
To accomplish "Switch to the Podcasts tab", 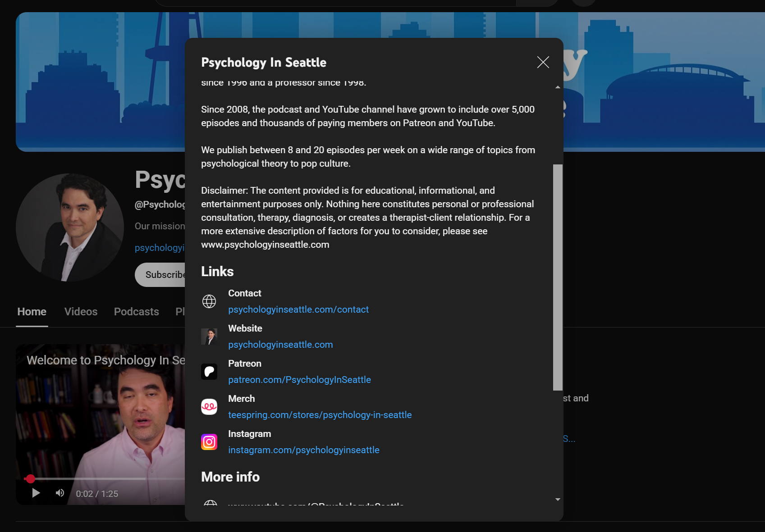I will coord(137,312).
